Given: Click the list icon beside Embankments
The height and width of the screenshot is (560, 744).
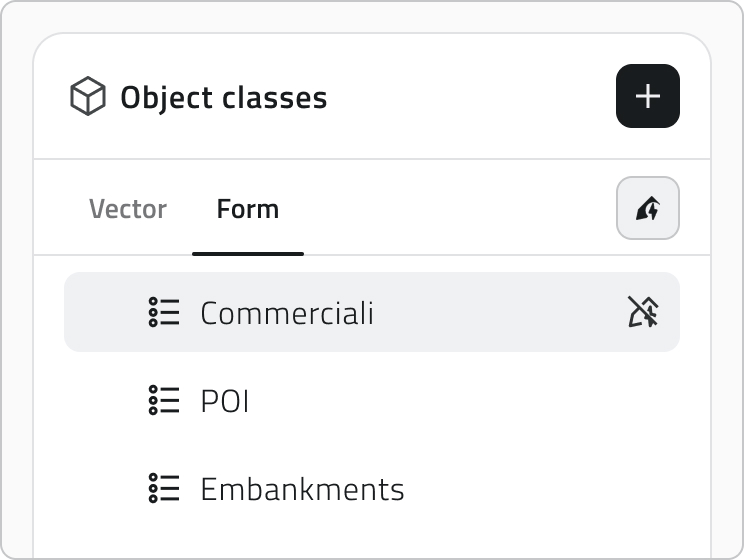Looking at the screenshot, I should [164, 488].
